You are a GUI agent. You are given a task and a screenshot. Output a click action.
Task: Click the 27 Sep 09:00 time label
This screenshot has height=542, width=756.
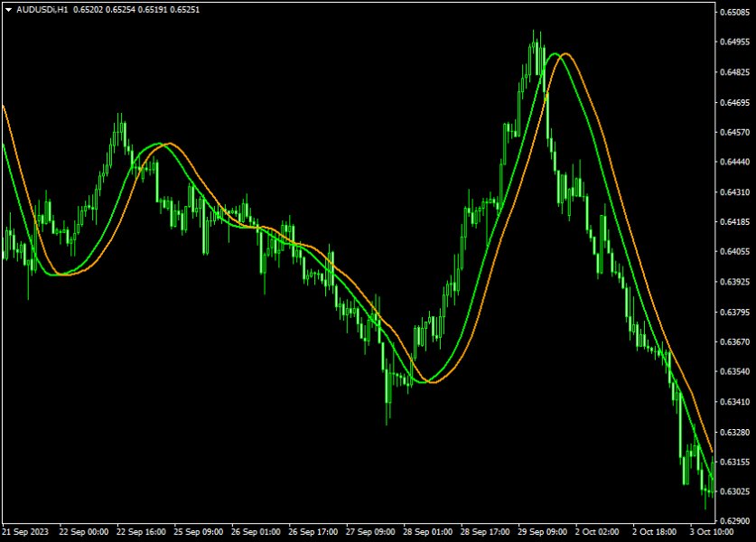[x=370, y=532]
